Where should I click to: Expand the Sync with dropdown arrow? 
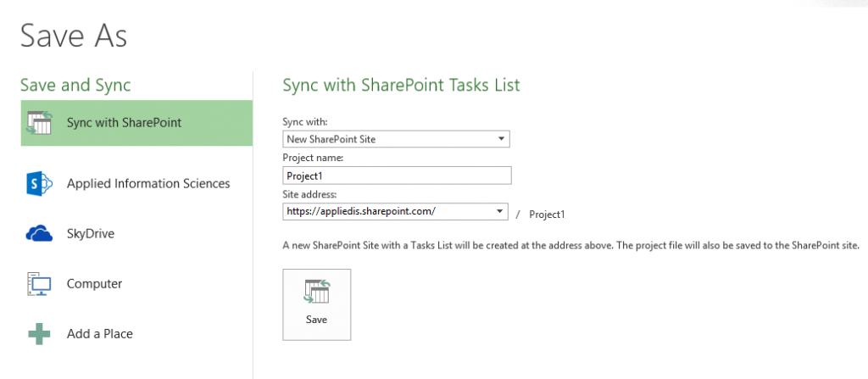[x=501, y=139]
